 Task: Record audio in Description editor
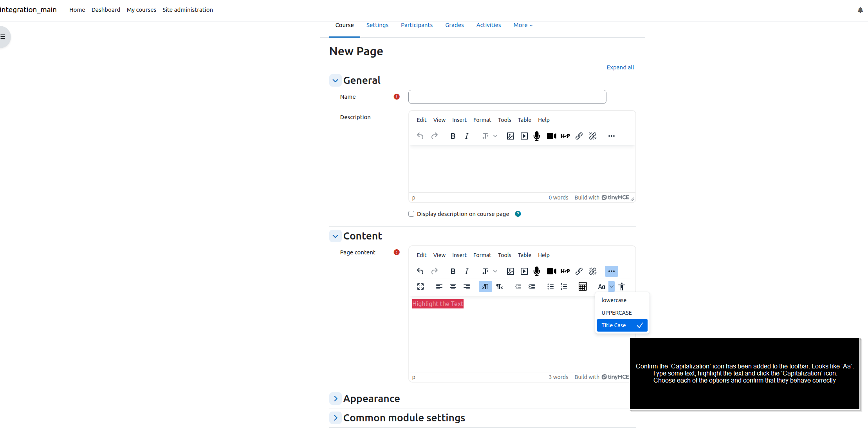tap(537, 136)
